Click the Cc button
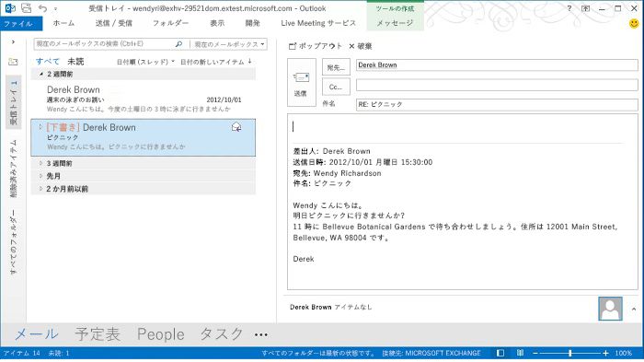The image size is (644, 362). tap(336, 87)
